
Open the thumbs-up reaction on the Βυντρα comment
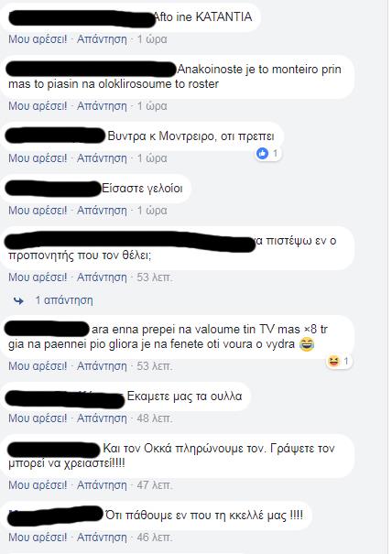pos(262,153)
